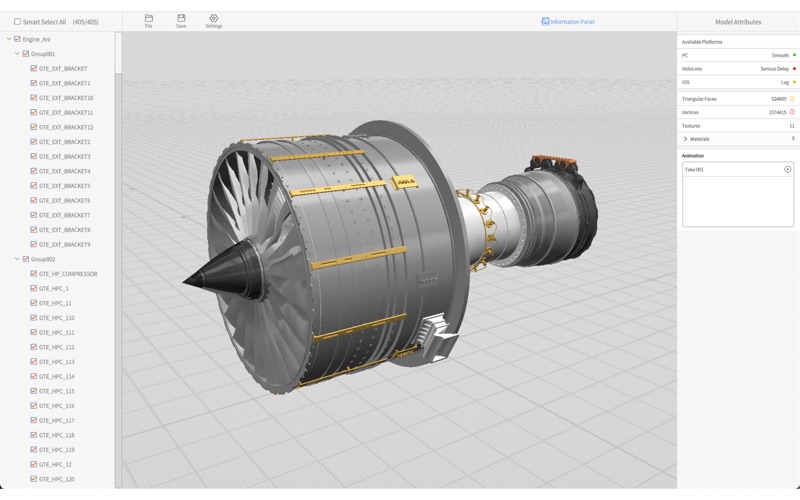800x500 pixels.
Task: Select GTE_HPC_115 tree item
Action: pos(57,391)
